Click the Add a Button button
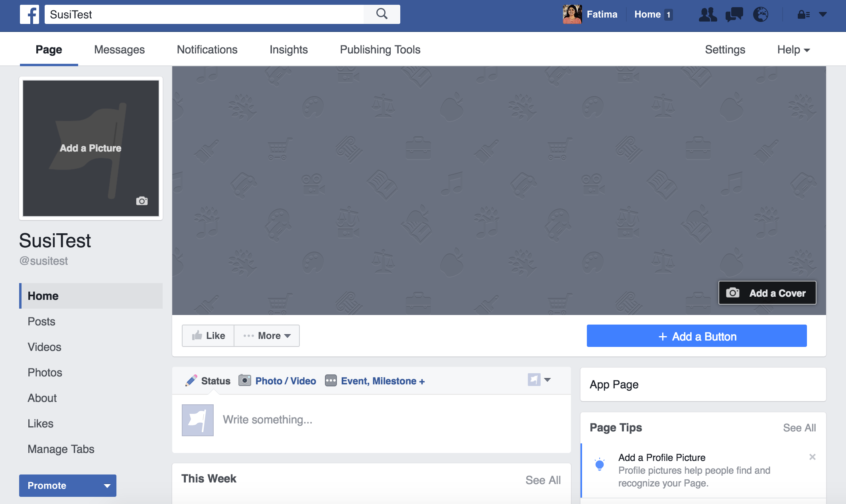The height and width of the screenshot is (504, 846). 696,336
